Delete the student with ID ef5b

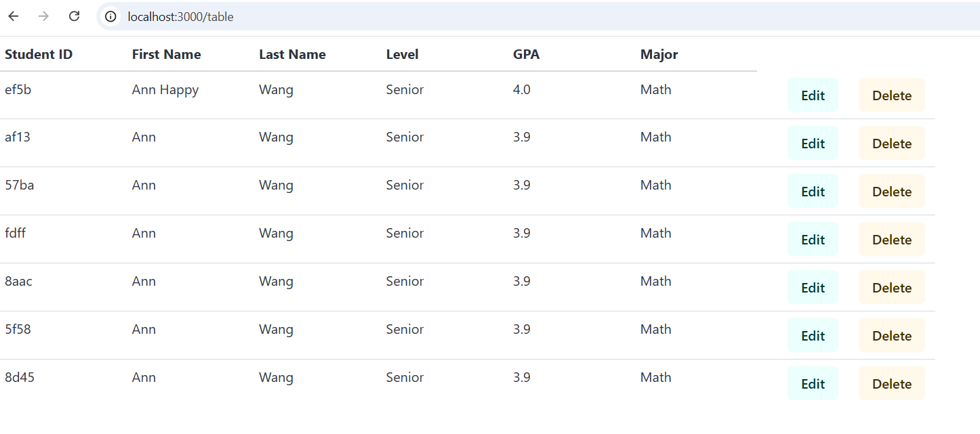tap(891, 95)
